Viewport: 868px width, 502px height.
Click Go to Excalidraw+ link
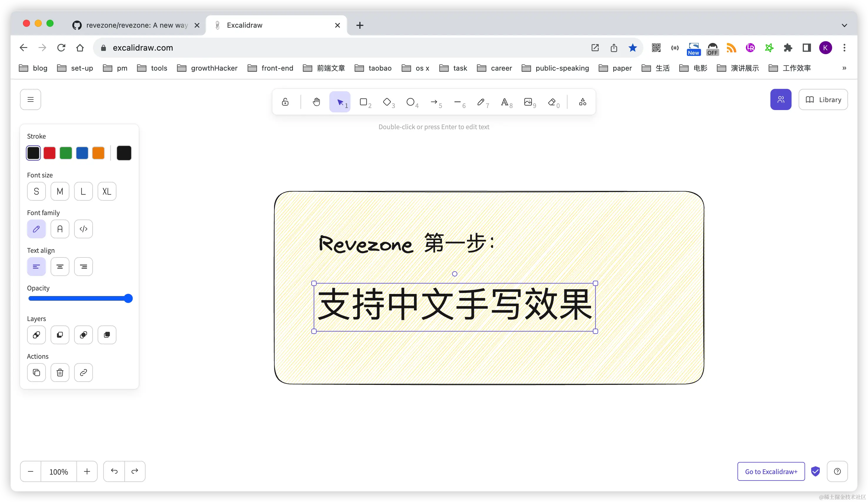pos(771,471)
